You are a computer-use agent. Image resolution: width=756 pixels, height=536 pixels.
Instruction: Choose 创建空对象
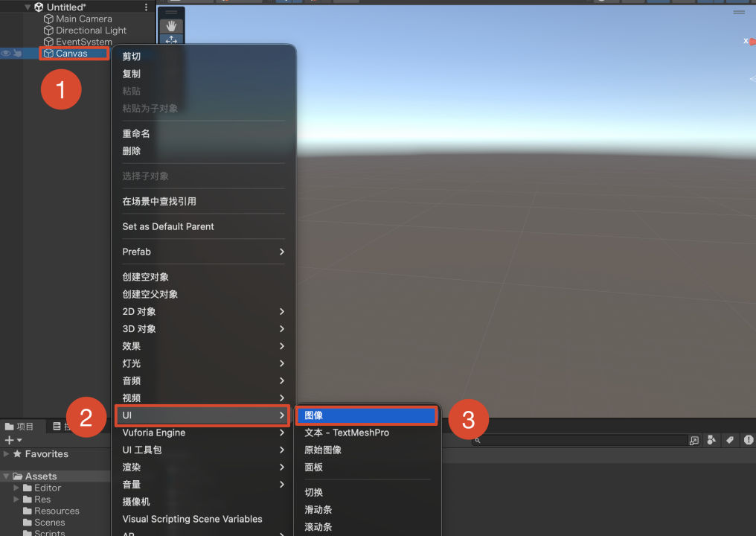point(203,277)
